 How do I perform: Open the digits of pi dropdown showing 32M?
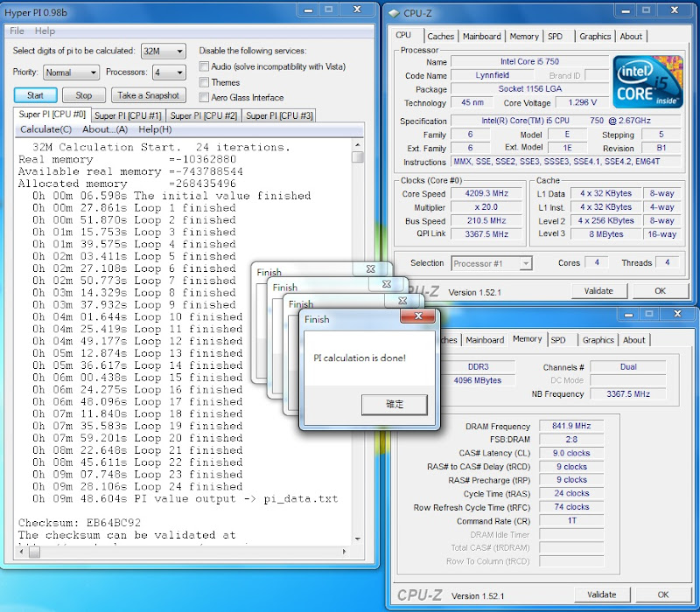coord(164,52)
